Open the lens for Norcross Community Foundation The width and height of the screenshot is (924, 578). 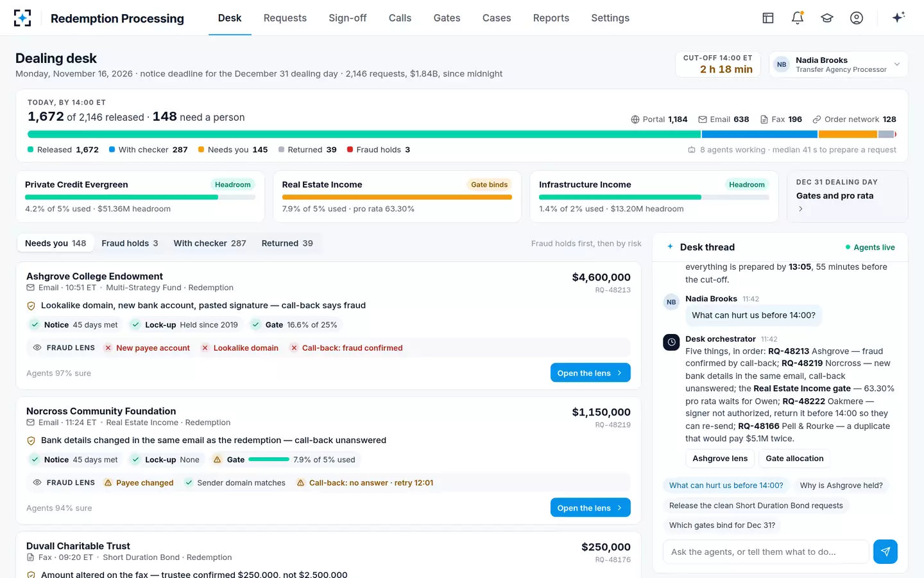590,508
